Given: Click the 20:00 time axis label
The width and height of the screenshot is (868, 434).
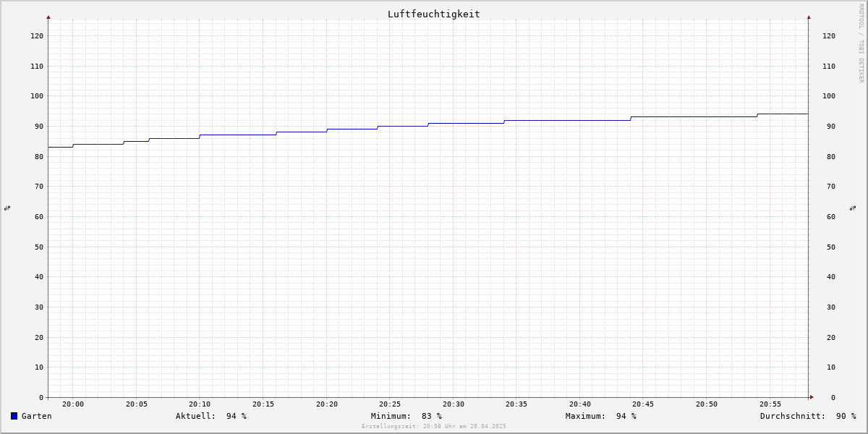Looking at the screenshot, I should pyautogui.click(x=73, y=404).
